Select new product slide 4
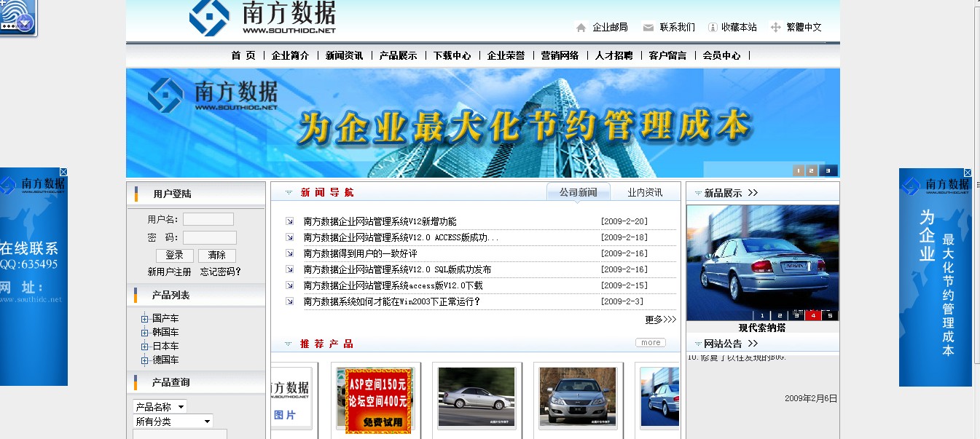 [x=812, y=315]
